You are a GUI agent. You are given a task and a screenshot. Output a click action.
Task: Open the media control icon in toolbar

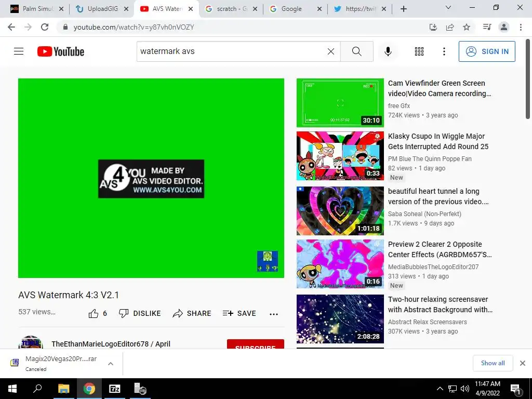(487, 27)
